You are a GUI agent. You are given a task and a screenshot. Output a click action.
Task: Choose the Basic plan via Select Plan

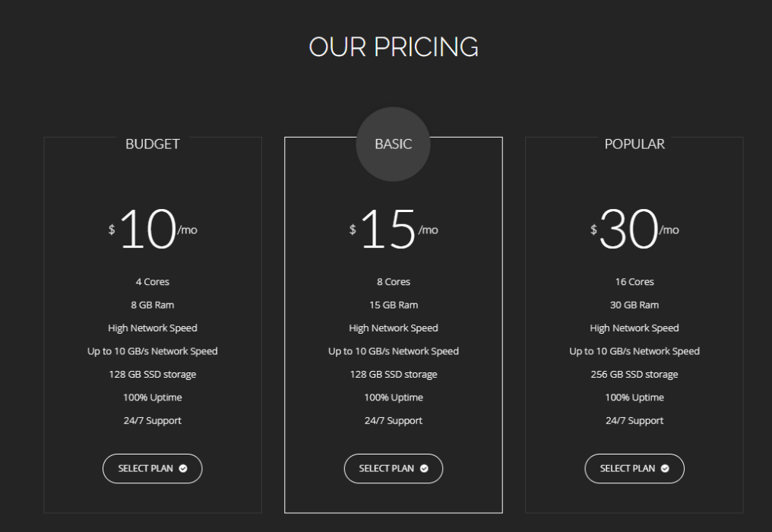click(x=394, y=468)
